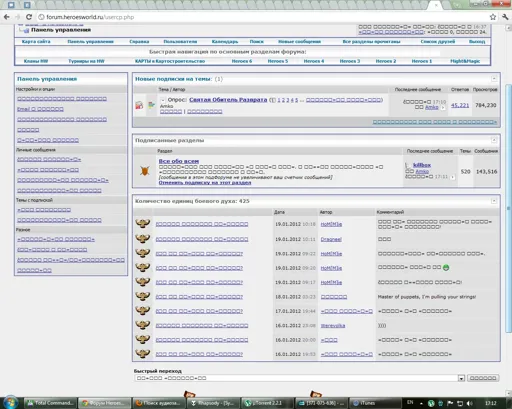Image resolution: width=512 pixels, height=409 pixels.
Task: Go to last post arrow in Все обо всем row
Action: pyautogui.click(x=452, y=177)
